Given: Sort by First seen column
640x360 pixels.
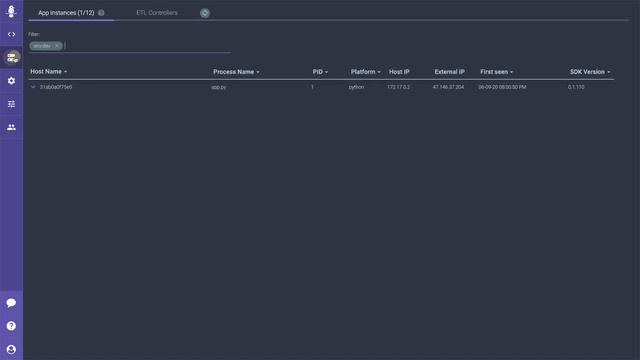Looking at the screenshot, I should (x=496, y=72).
